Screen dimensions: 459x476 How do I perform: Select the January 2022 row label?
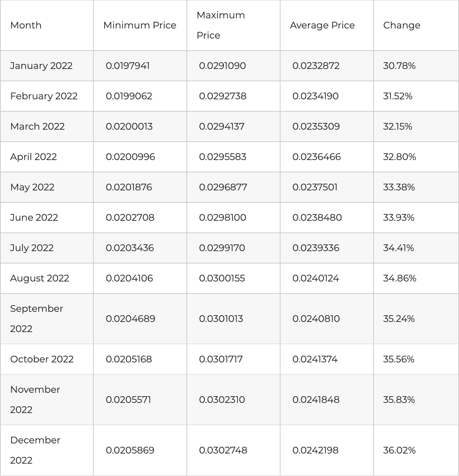(41, 66)
